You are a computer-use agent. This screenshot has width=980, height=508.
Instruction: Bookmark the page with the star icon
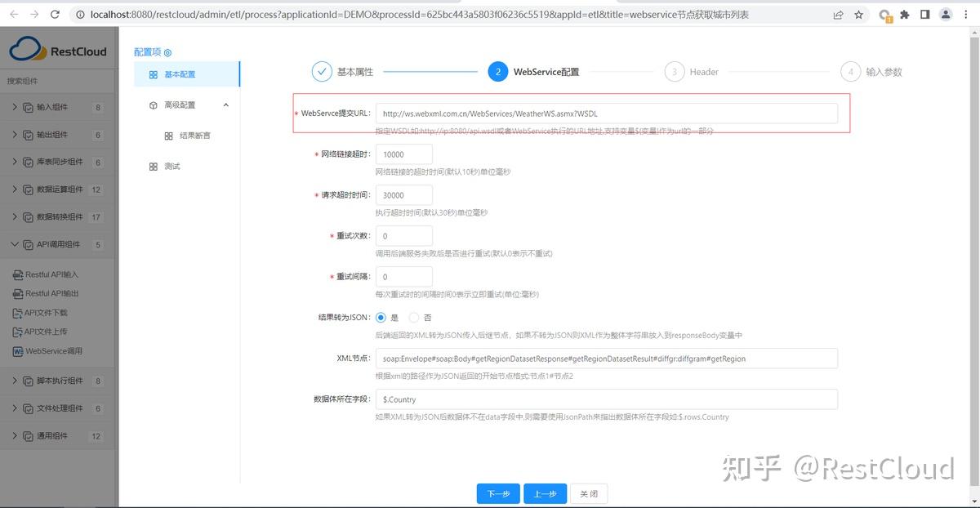pyautogui.click(x=857, y=14)
